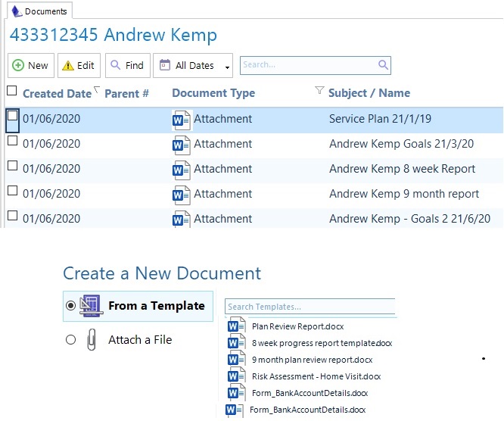Click Word icon beside 8 week progress report
Image resolution: width=504 pixels, height=421 pixels.
pyautogui.click(x=237, y=343)
